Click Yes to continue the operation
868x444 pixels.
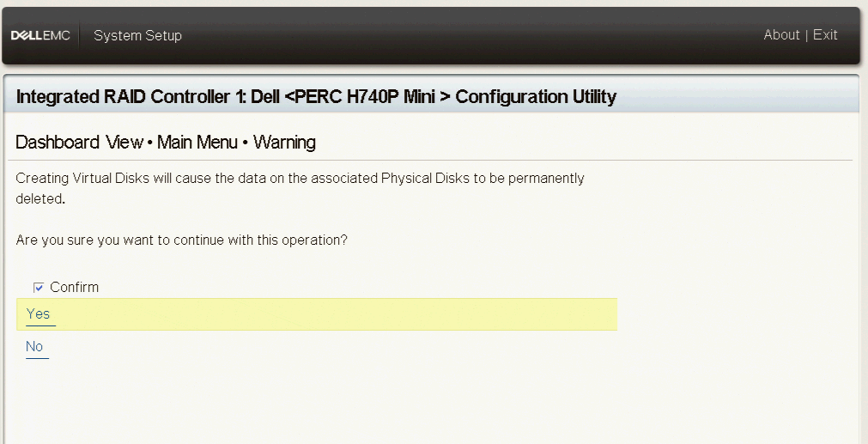39,313
